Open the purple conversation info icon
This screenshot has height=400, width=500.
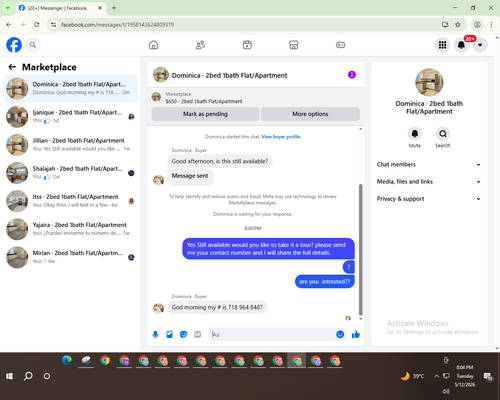(352, 75)
